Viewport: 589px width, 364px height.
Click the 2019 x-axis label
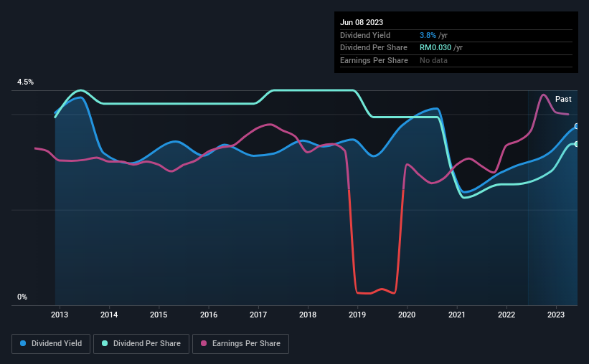[x=357, y=315]
